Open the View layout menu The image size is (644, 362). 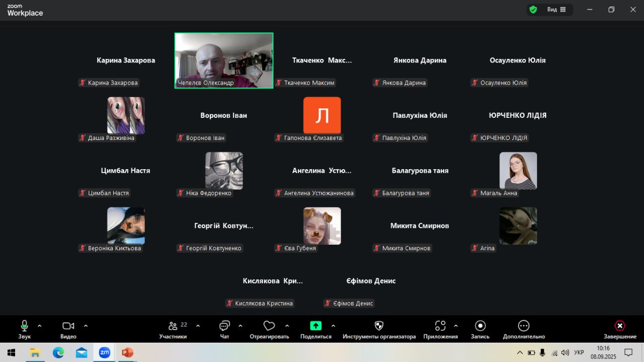pyautogui.click(x=556, y=10)
